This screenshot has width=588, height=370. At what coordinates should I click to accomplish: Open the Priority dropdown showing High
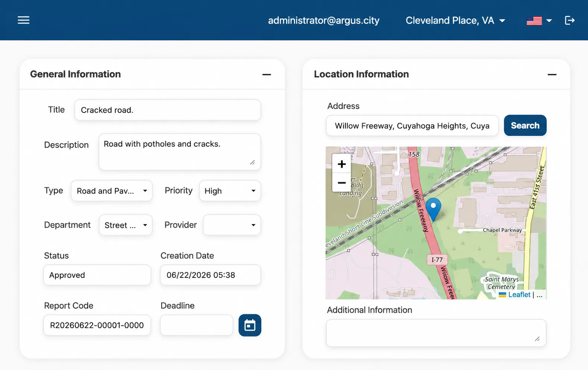click(230, 191)
